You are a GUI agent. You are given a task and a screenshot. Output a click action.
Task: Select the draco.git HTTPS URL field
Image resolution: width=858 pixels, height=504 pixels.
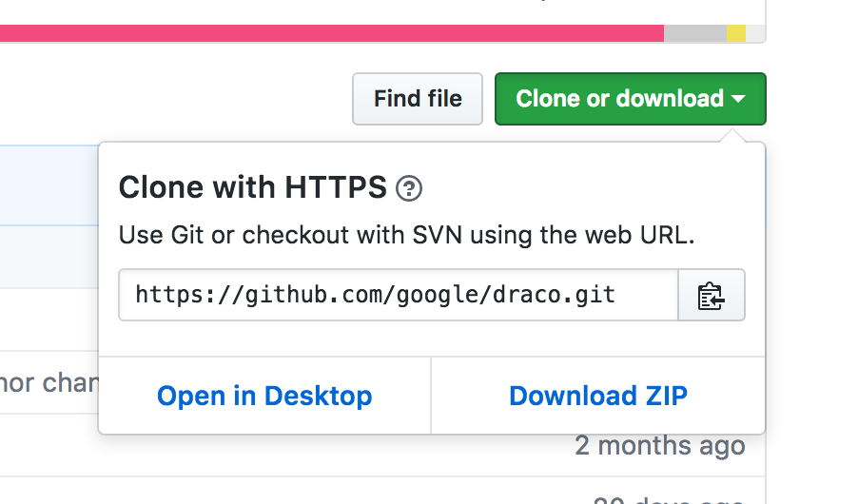tap(398, 296)
